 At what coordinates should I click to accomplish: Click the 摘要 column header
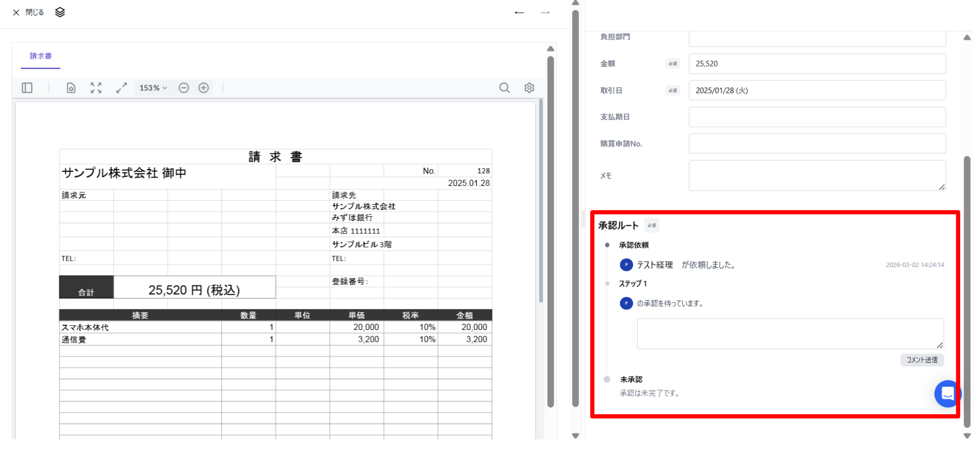pos(140,315)
